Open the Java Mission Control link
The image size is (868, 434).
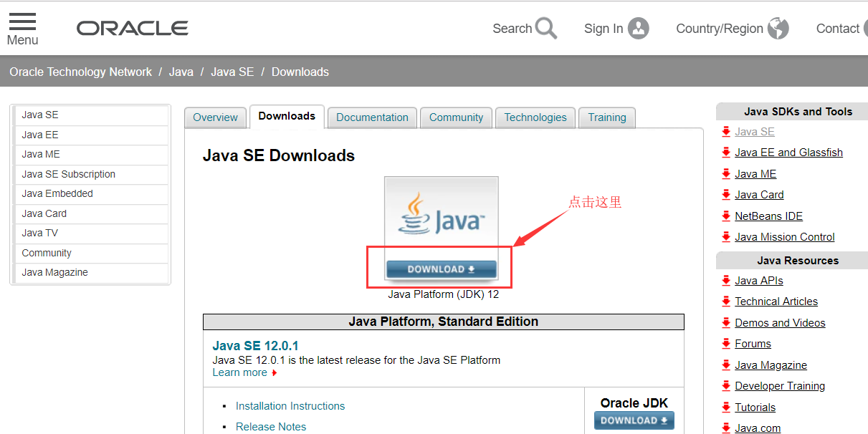(x=785, y=237)
